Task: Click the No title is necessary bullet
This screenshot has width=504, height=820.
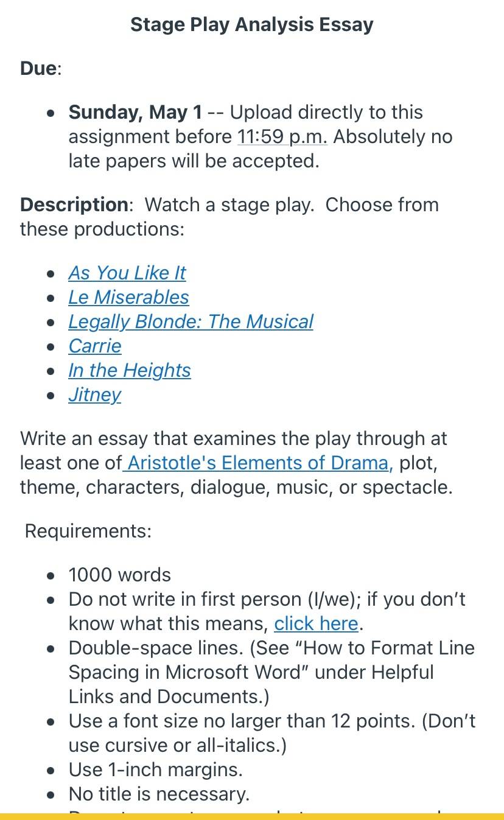Action: point(159,794)
